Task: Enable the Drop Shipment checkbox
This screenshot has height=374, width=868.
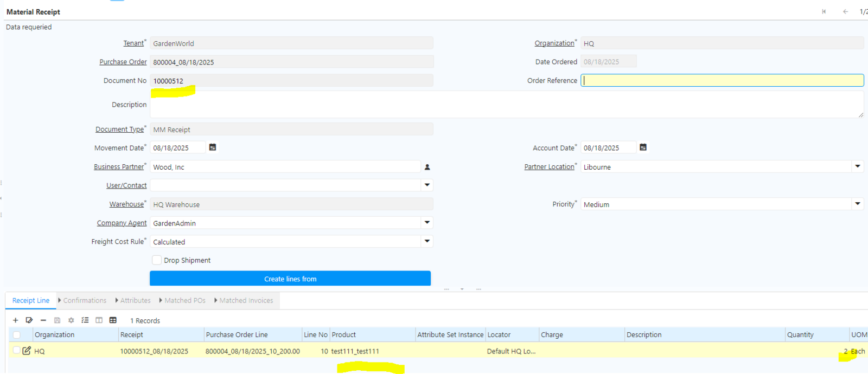Action: (x=157, y=260)
